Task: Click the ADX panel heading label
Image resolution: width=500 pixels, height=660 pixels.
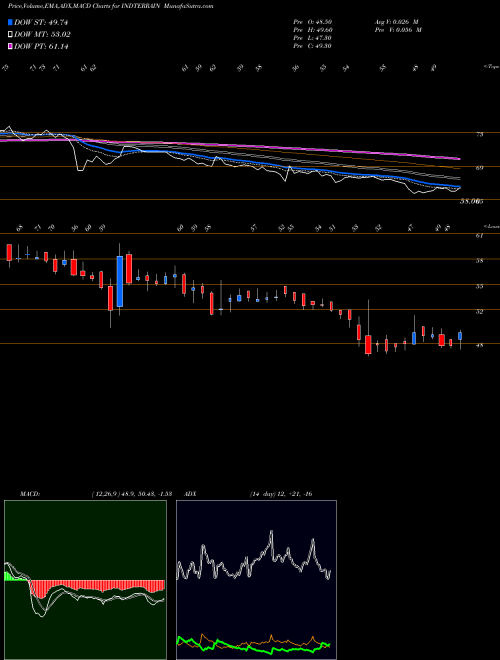Action: (190, 494)
